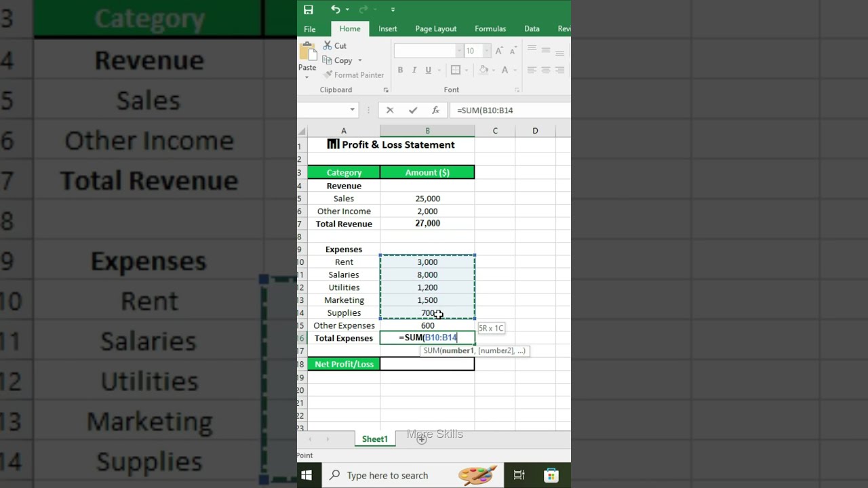Click the Font Color A icon
The height and width of the screenshot is (488, 868).
point(505,70)
